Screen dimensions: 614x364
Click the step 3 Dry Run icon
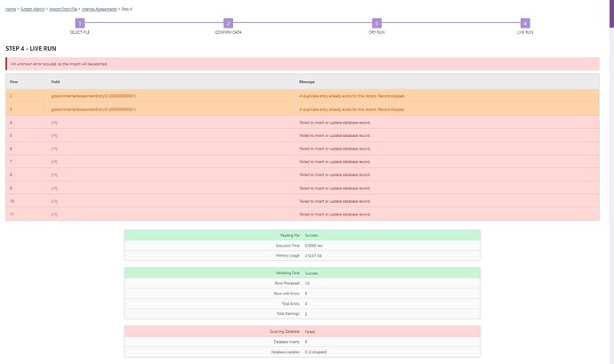point(376,23)
